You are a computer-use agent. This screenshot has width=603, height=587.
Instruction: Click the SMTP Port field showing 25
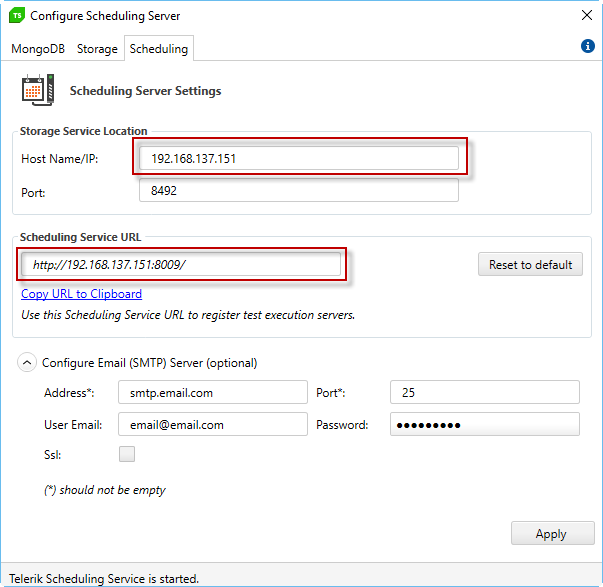485,392
